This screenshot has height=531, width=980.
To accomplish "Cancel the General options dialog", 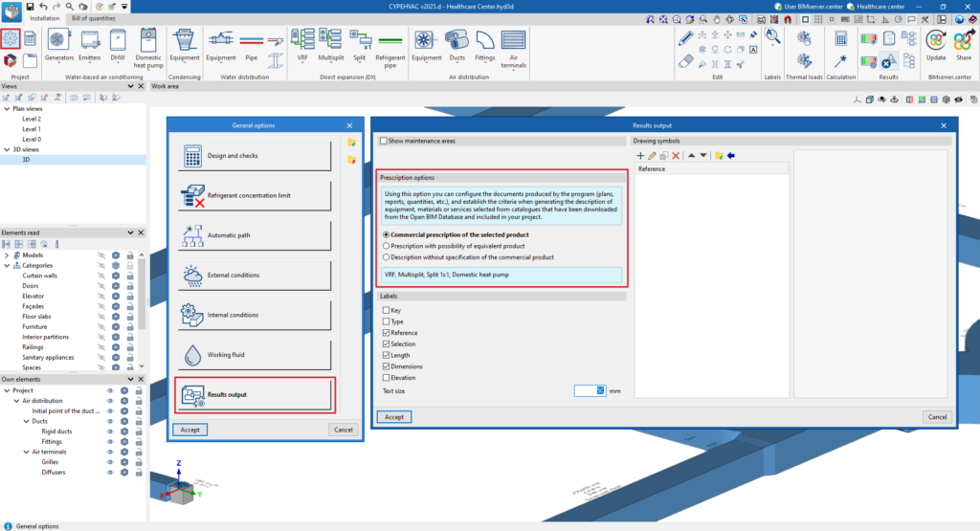I will [x=344, y=430].
